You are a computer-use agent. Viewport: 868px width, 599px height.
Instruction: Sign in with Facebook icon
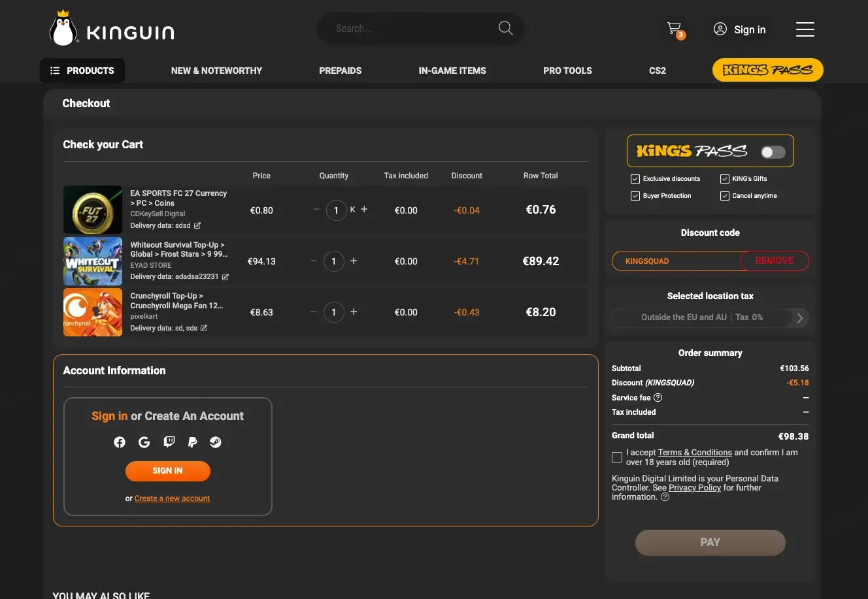click(120, 442)
